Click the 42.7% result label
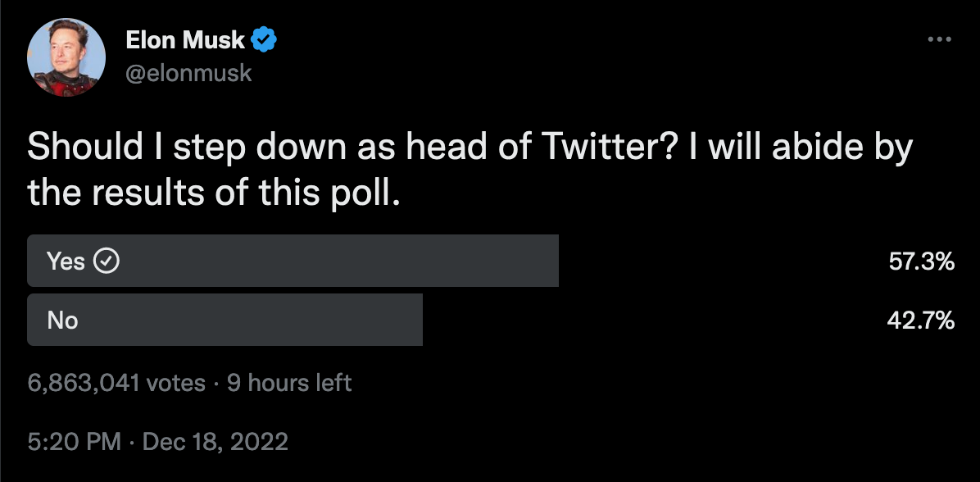This screenshot has height=482, width=980. tap(921, 321)
